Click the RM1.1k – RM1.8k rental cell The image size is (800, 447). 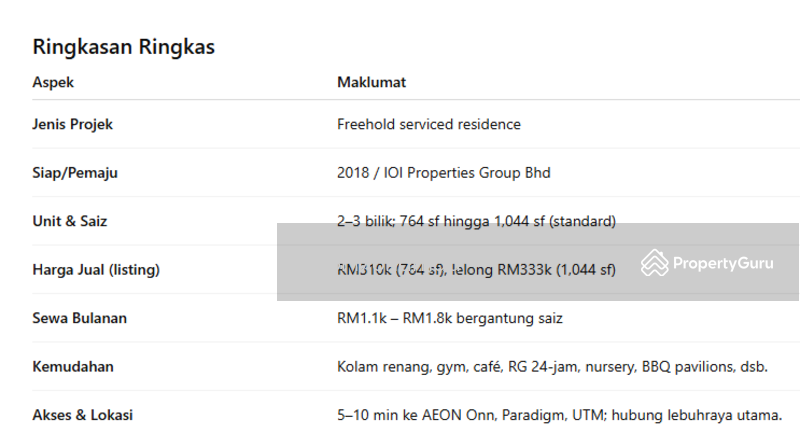click(449, 318)
